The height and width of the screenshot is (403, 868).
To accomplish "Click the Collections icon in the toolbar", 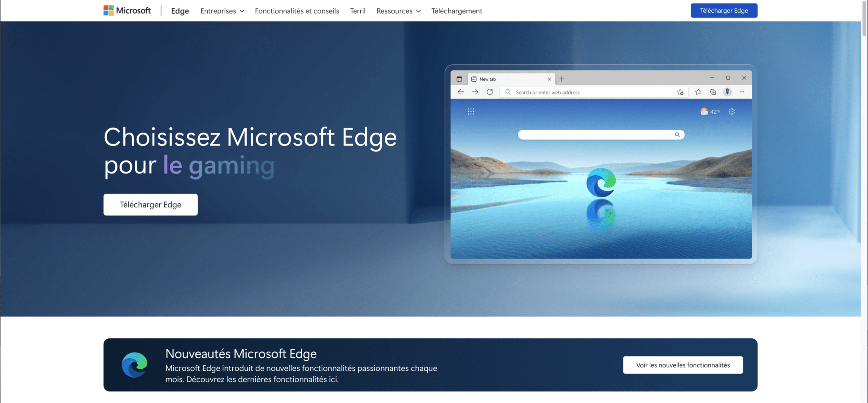I will [713, 92].
